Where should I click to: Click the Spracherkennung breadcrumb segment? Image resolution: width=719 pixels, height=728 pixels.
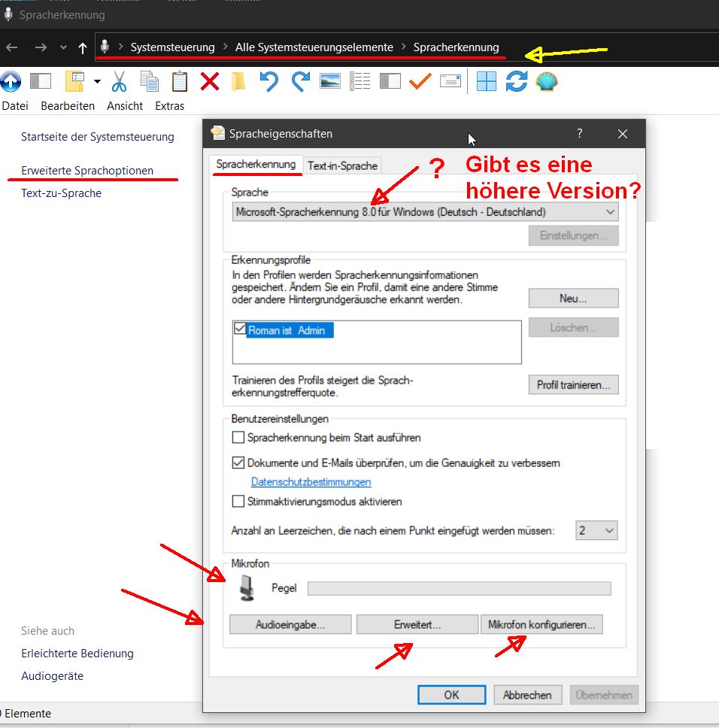[457, 47]
